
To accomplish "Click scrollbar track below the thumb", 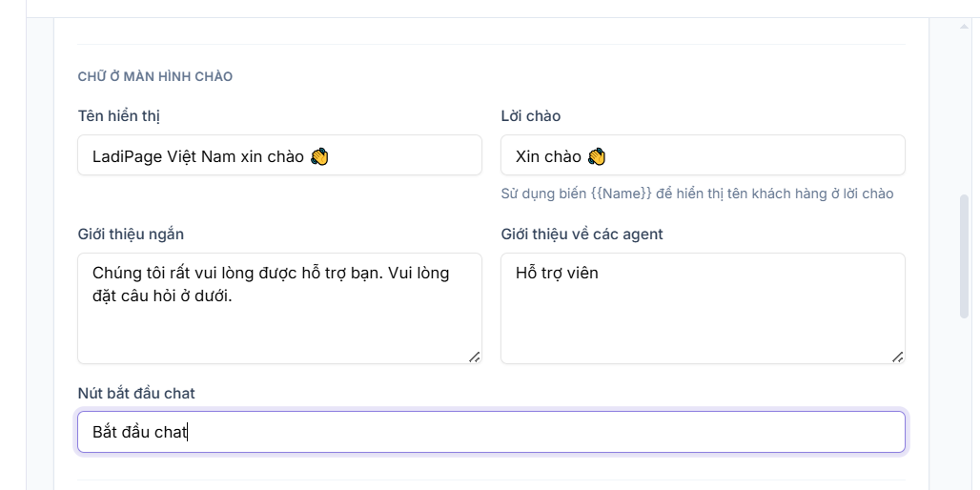I will click(964, 406).
